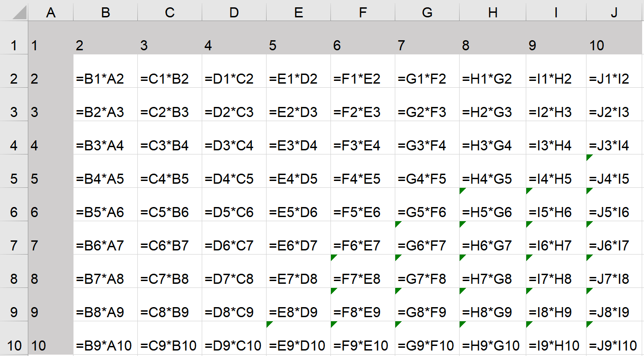Image resolution: width=644 pixels, height=356 pixels.
Task: Click cell with formula =J8*I9
Action: 615,304
